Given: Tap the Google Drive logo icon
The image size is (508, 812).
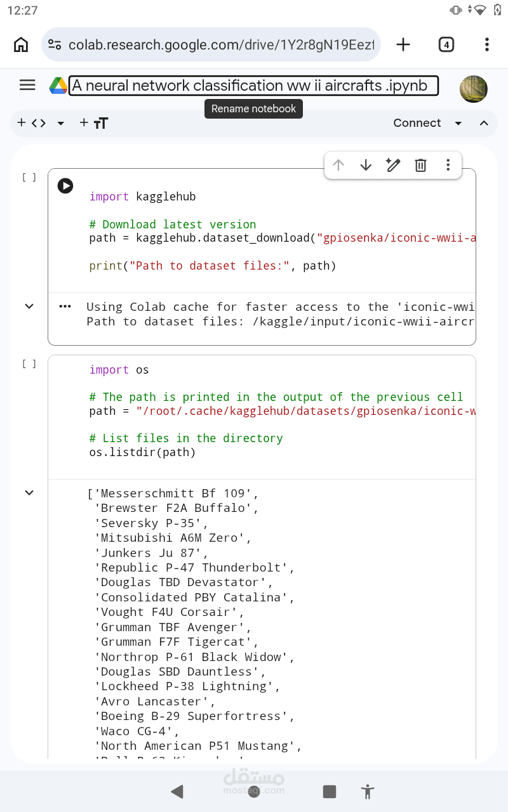Looking at the screenshot, I should tap(58, 86).
